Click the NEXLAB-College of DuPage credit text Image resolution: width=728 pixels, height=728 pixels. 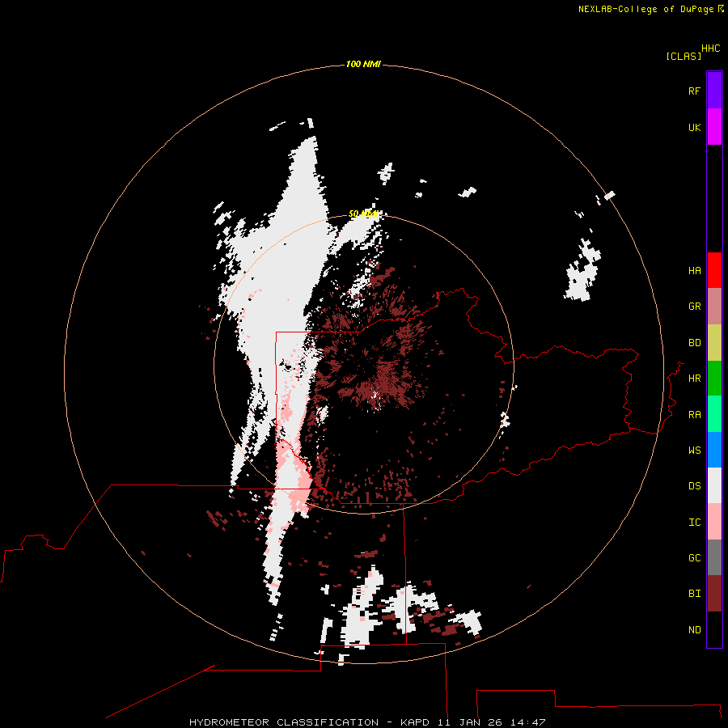pos(645,9)
